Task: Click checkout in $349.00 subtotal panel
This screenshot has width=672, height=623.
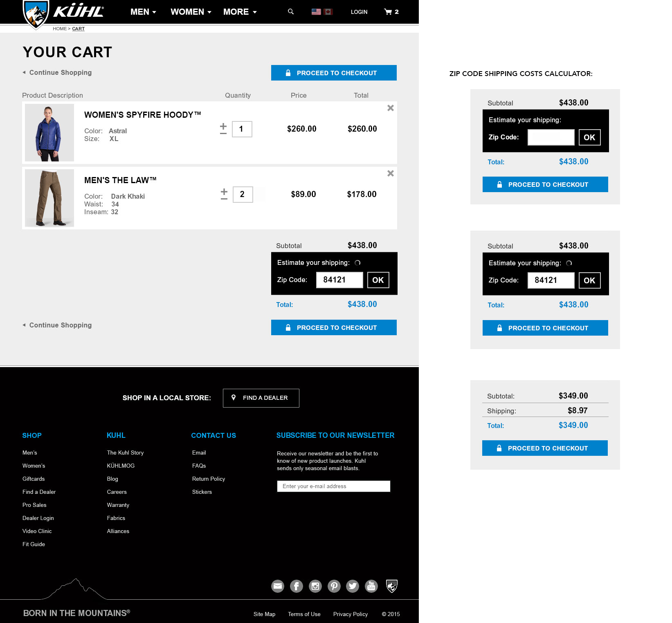Action: 545,448
